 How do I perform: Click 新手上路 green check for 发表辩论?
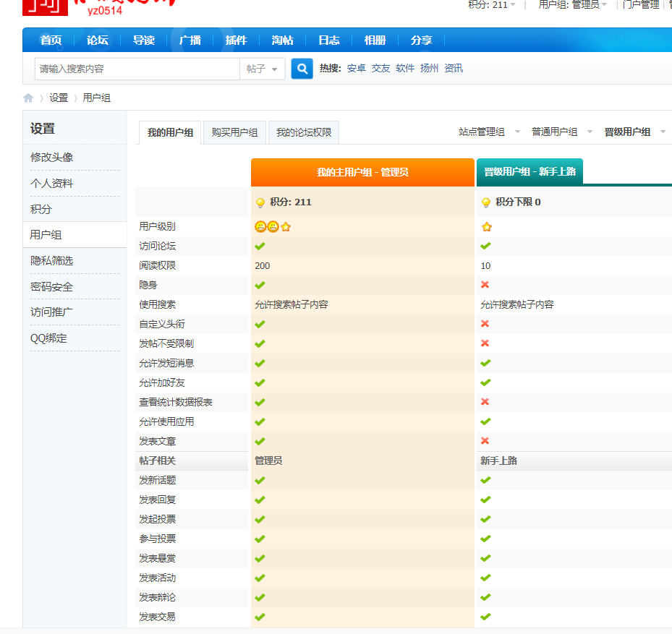point(485,597)
